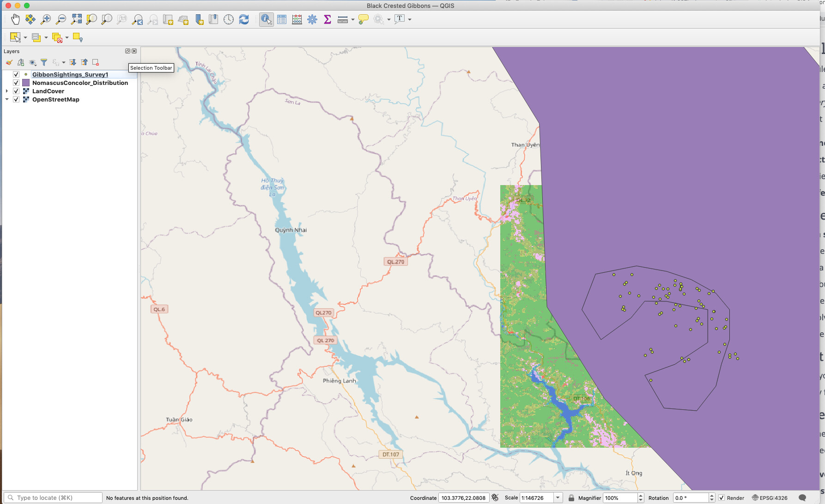The height and width of the screenshot is (504, 825).
Task: Toggle NomascusConcolor_Distribution layer visibility
Action: pos(16,83)
